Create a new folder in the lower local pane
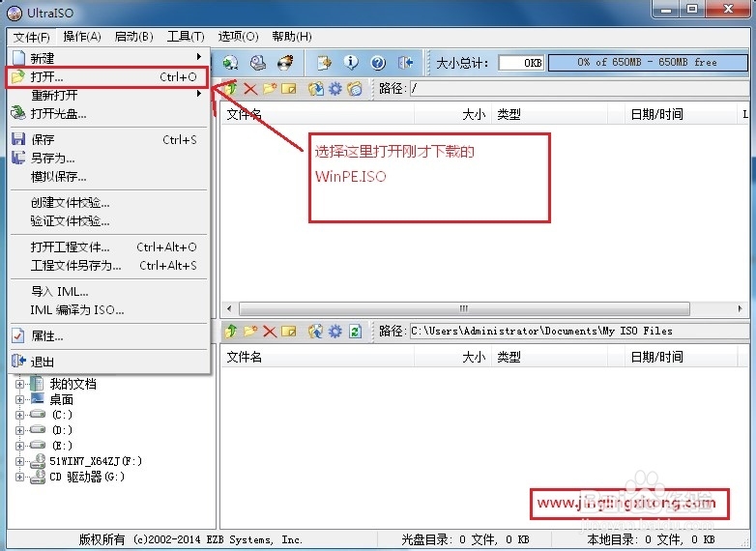Viewport: 756px width, 551px height. (x=250, y=332)
